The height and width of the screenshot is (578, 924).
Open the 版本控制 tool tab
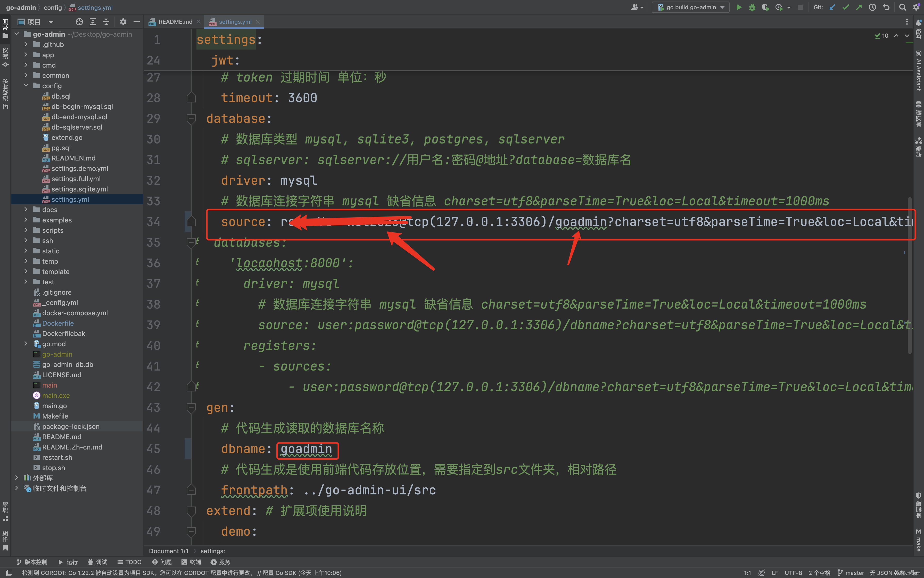tap(32, 562)
